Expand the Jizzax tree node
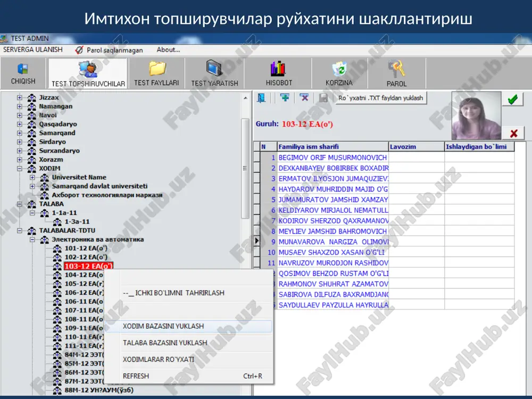The width and height of the screenshot is (532, 399). pyautogui.click(x=19, y=98)
